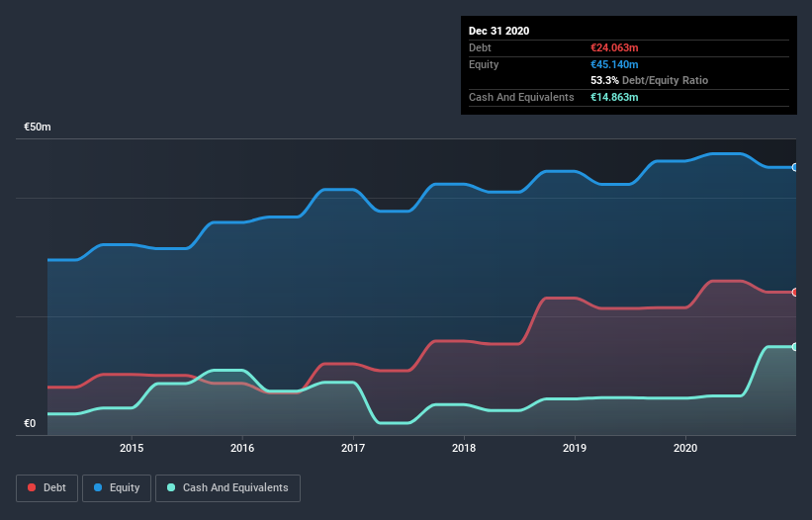Click the Equity row label in tooltip
The height and width of the screenshot is (520, 812).
(x=484, y=64)
